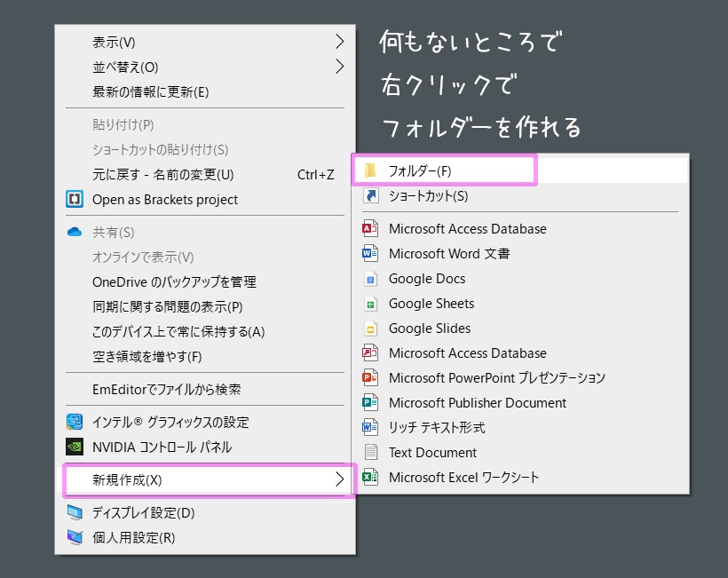This screenshot has width=728, height=578.
Task: Click the Microsoft PowerPoint presentation icon
Action: pyautogui.click(x=370, y=378)
